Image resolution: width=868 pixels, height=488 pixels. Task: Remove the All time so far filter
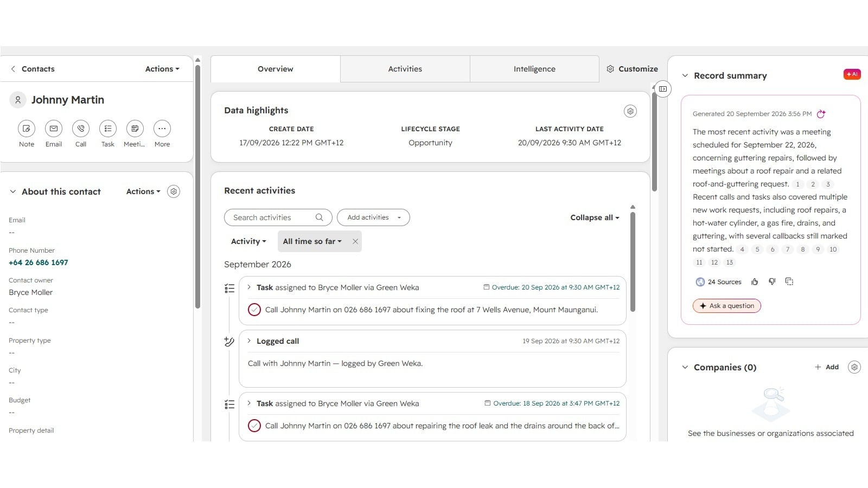pyautogui.click(x=355, y=241)
